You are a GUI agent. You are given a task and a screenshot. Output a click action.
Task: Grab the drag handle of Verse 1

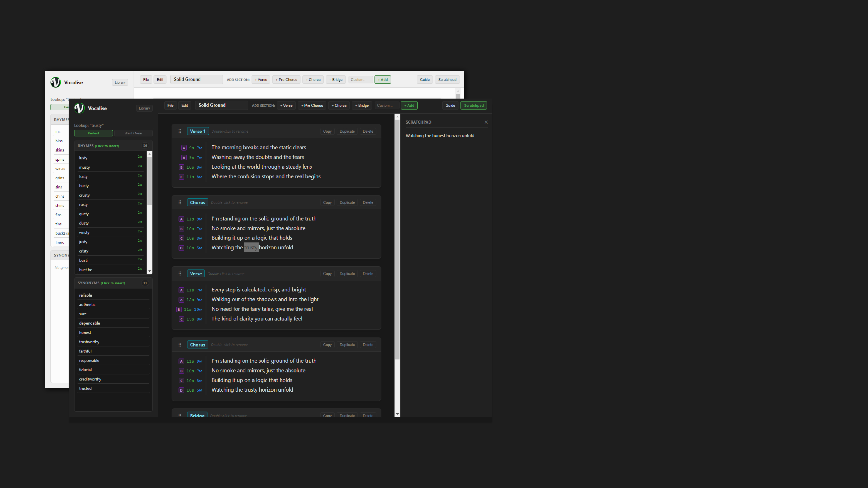(180, 131)
